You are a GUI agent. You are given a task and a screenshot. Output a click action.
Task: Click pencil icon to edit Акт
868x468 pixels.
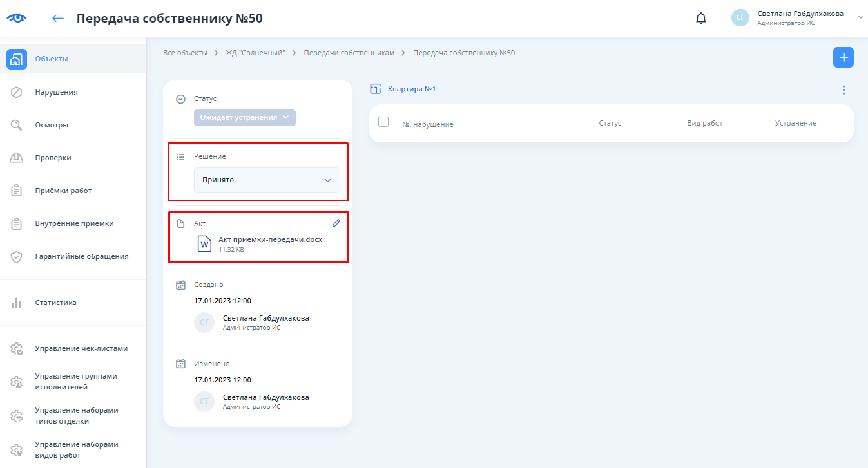click(x=336, y=223)
